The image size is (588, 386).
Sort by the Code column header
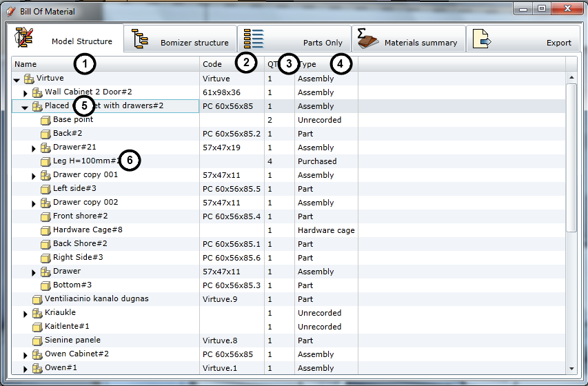(x=232, y=64)
